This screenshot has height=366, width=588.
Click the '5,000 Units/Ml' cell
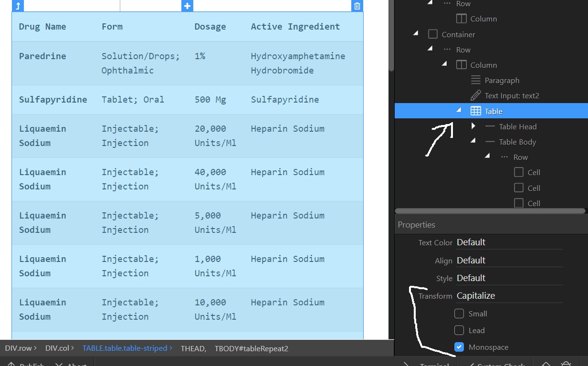tap(215, 222)
